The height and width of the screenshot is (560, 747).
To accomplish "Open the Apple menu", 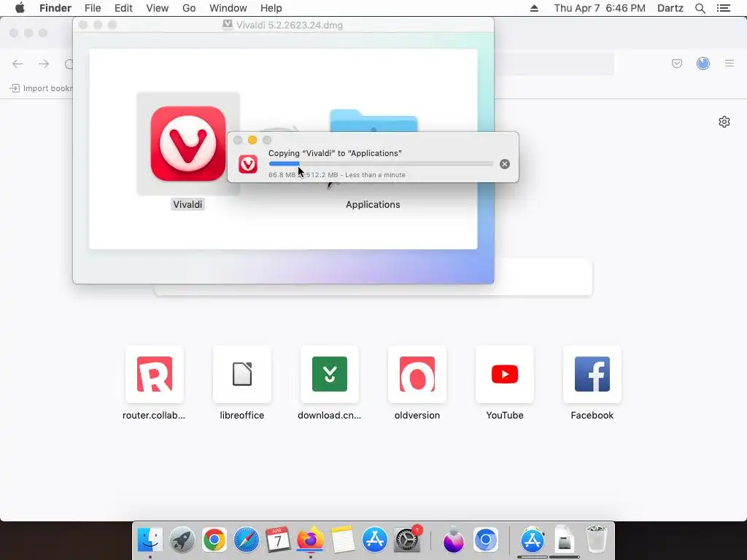I will pos(20,8).
